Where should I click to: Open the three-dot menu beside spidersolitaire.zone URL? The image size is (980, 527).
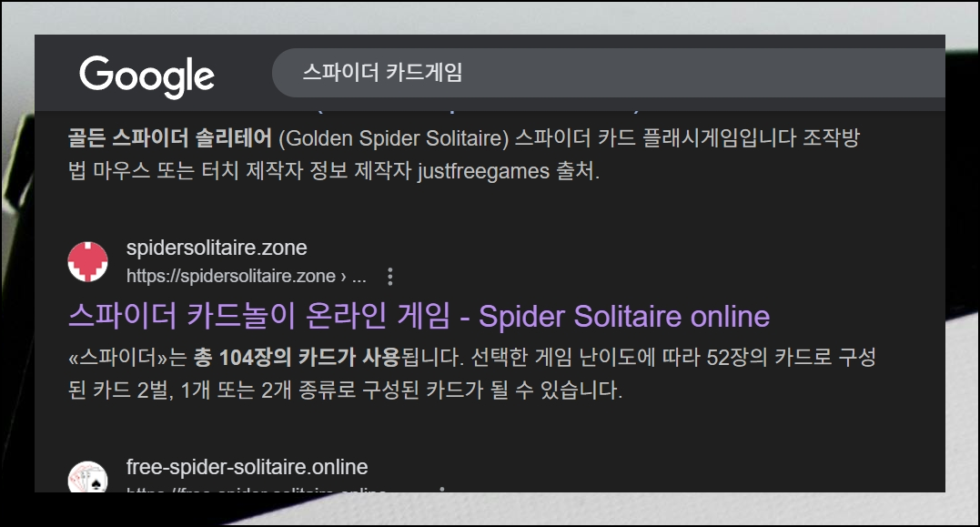pyautogui.click(x=390, y=277)
